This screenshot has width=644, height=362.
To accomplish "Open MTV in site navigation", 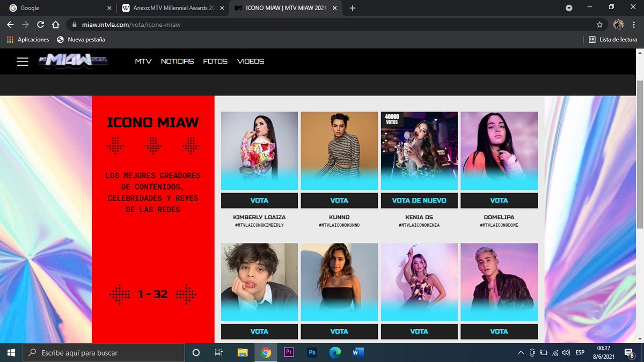I will 143,62.
